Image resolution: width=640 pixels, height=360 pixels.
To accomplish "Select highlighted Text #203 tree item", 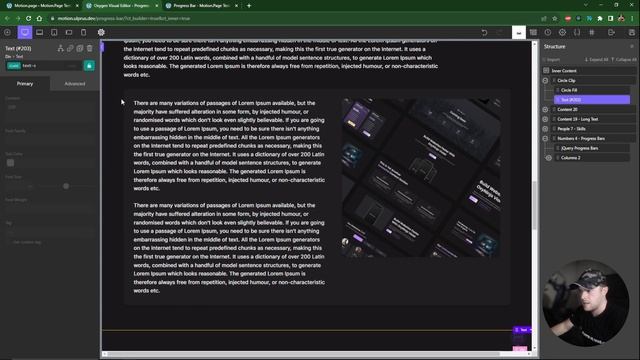I will (592, 100).
